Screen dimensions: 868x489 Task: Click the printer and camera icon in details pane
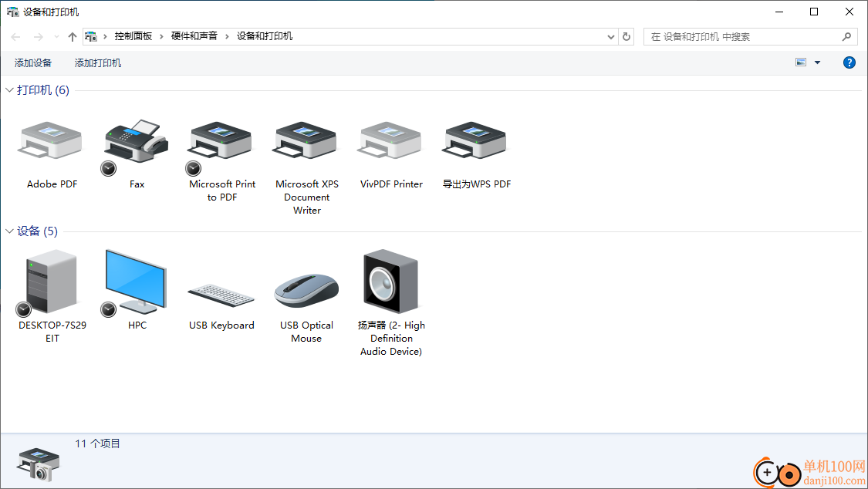click(38, 464)
